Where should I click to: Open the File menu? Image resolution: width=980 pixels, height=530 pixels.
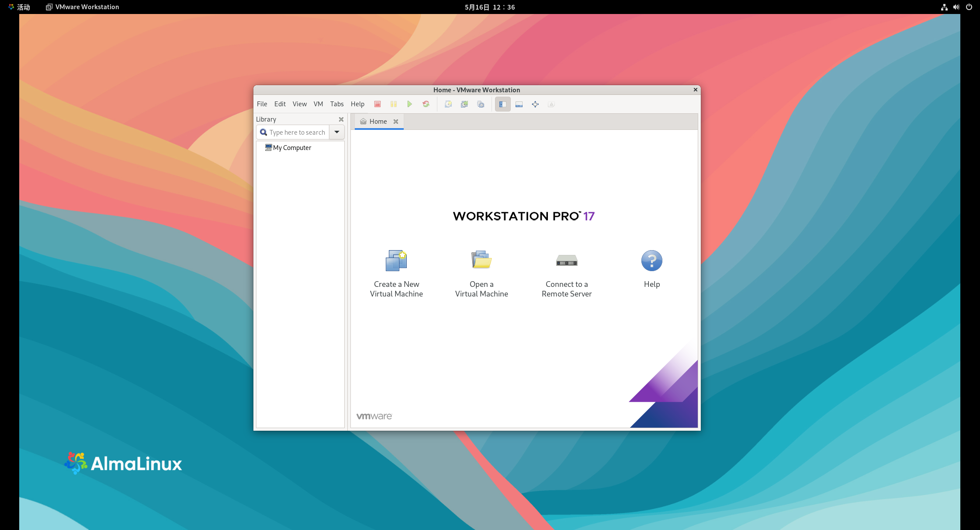262,104
